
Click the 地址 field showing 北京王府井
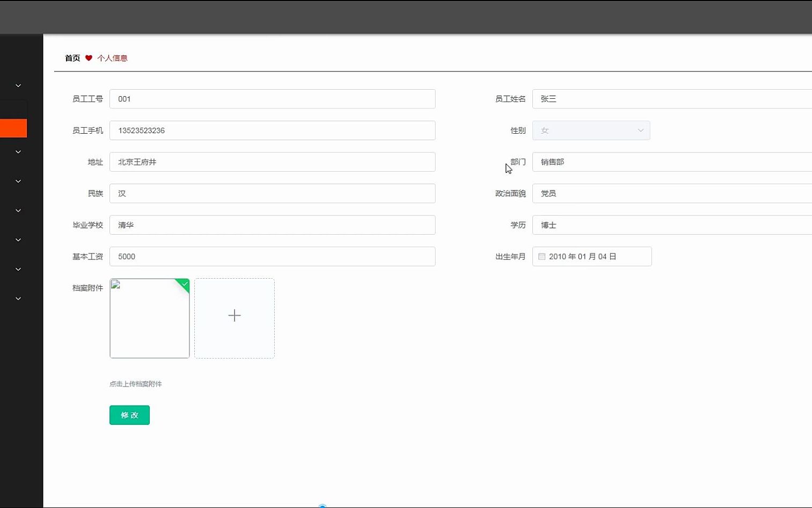(272, 162)
